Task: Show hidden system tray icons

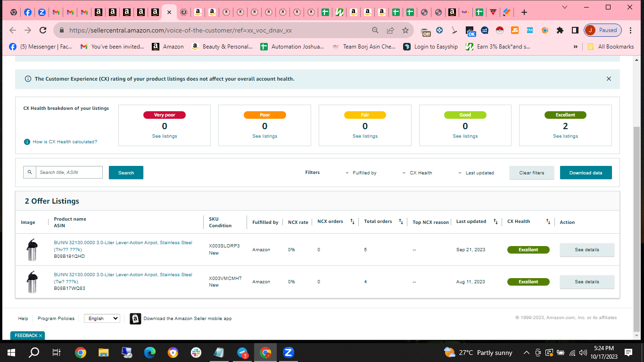Action: (x=527, y=353)
